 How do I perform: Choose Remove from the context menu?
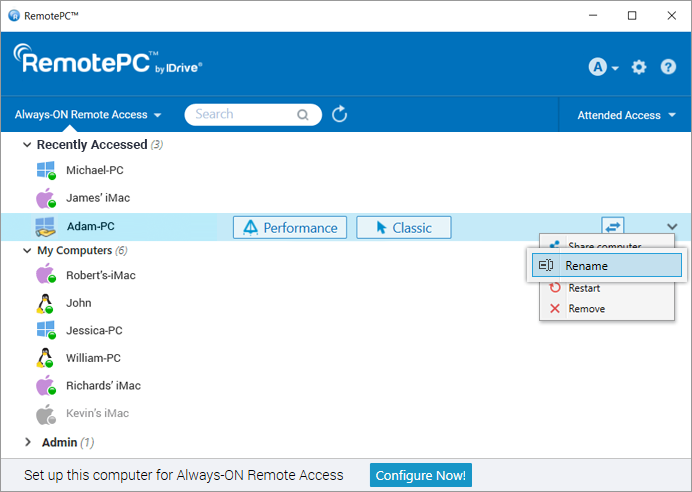(607, 308)
